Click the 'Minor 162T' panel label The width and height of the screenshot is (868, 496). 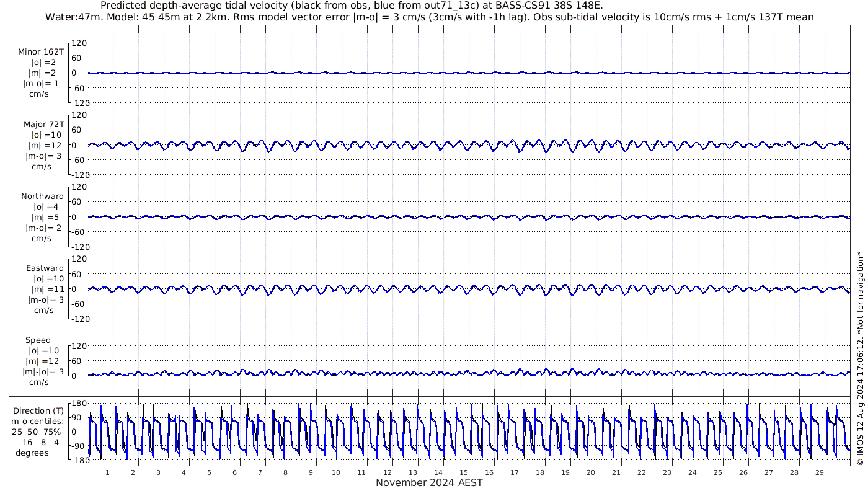pos(41,52)
